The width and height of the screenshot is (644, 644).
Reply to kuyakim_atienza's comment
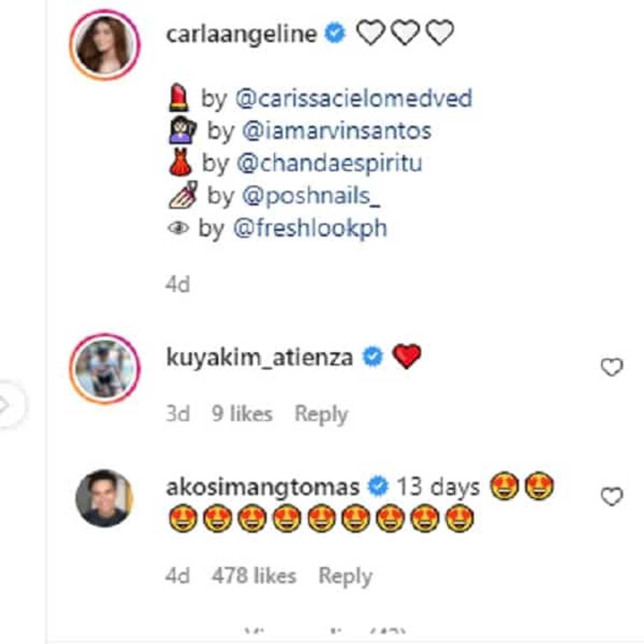pos(321,414)
